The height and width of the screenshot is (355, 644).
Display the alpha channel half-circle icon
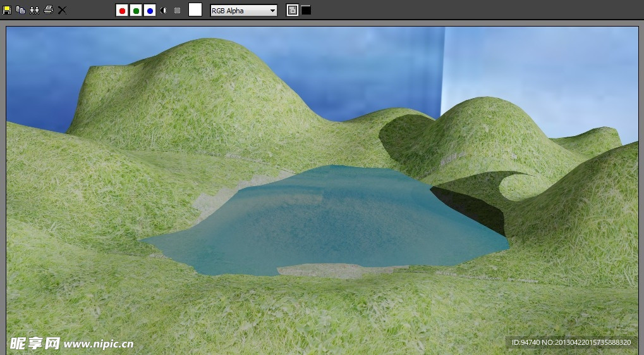coord(164,11)
